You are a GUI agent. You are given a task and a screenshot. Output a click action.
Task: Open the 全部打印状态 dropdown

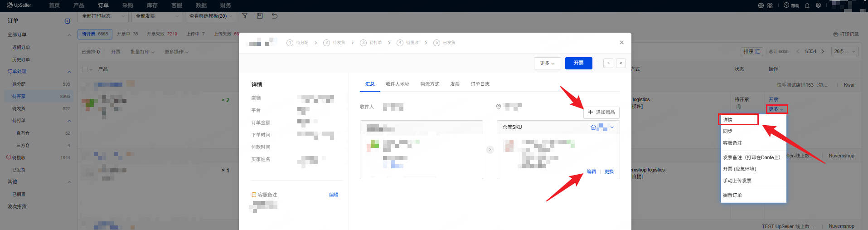(x=103, y=16)
